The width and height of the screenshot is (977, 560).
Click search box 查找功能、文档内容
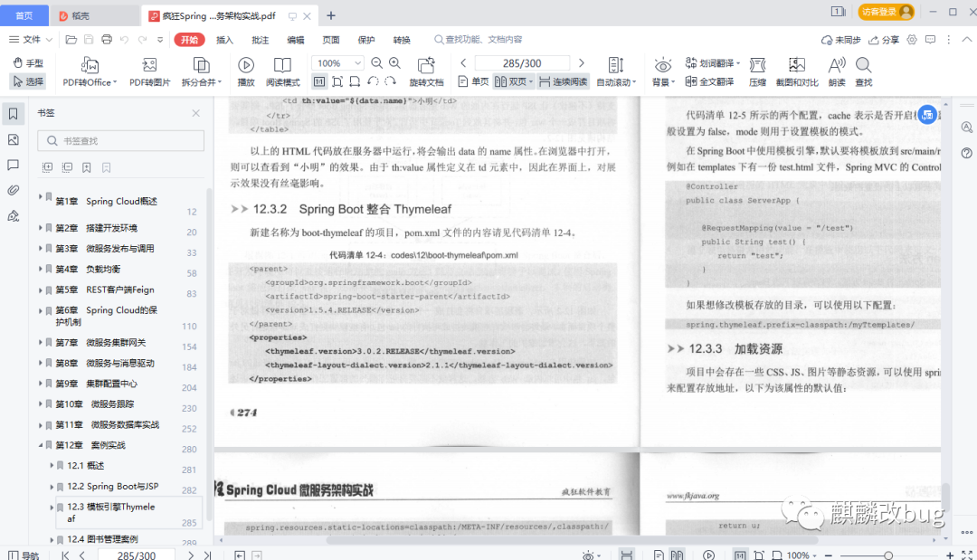[479, 39]
